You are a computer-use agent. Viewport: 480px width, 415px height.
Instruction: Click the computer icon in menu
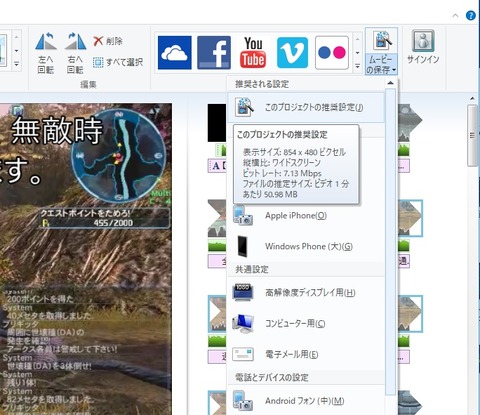pyautogui.click(x=243, y=323)
